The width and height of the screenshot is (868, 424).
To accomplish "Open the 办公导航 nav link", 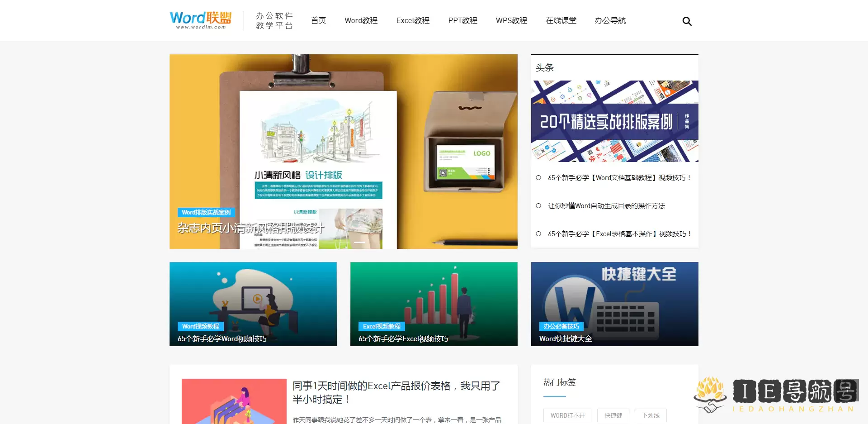I will 610,20.
